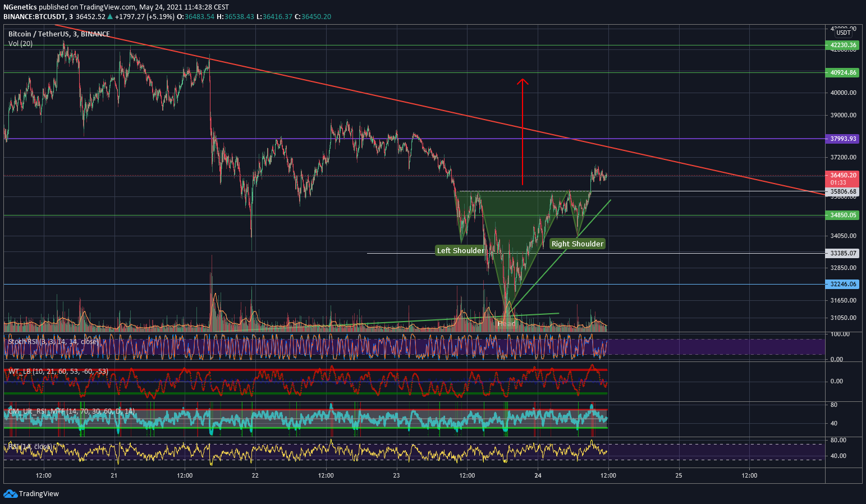Screen dimensions: 866x504
Task: Click the TradingView logo icon
Action: 10,494
